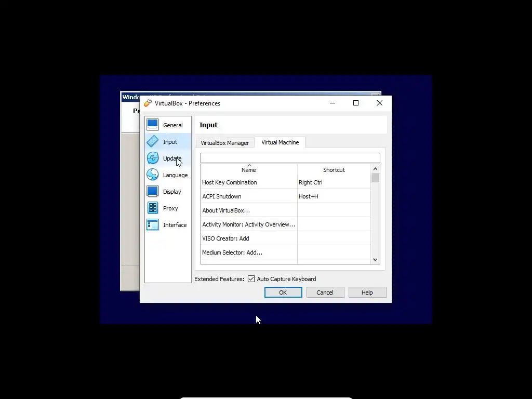Click the Language globe icon

point(152,175)
